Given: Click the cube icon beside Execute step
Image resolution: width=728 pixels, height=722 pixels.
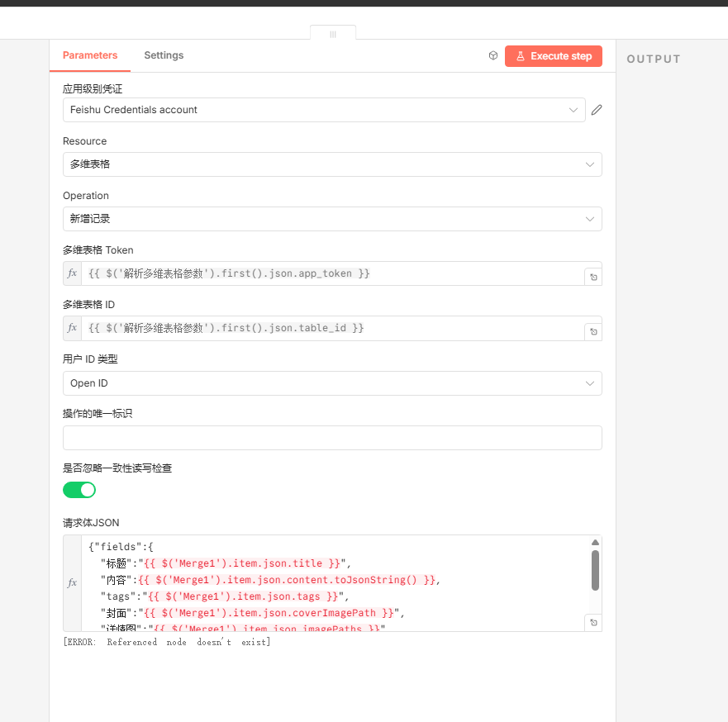Looking at the screenshot, I should pyautogui.click(x=493, y=56).
